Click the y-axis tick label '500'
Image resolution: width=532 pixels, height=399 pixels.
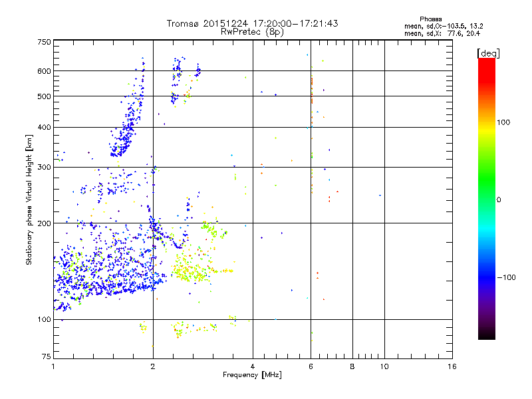(x=44, y=96)
